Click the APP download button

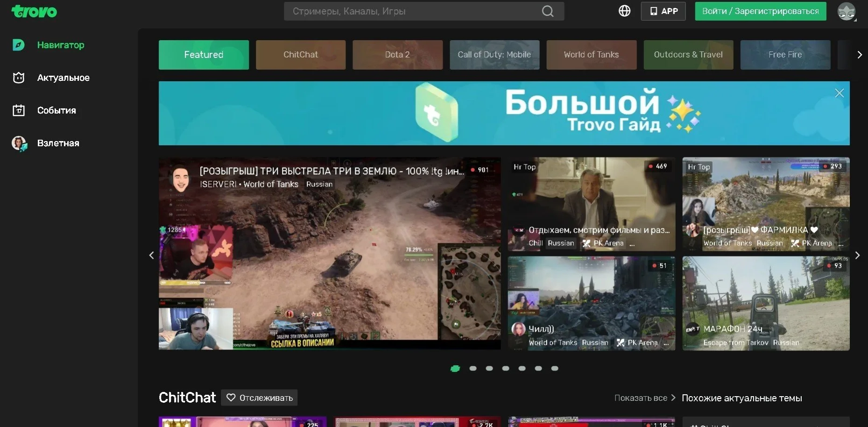click(663, 11)
